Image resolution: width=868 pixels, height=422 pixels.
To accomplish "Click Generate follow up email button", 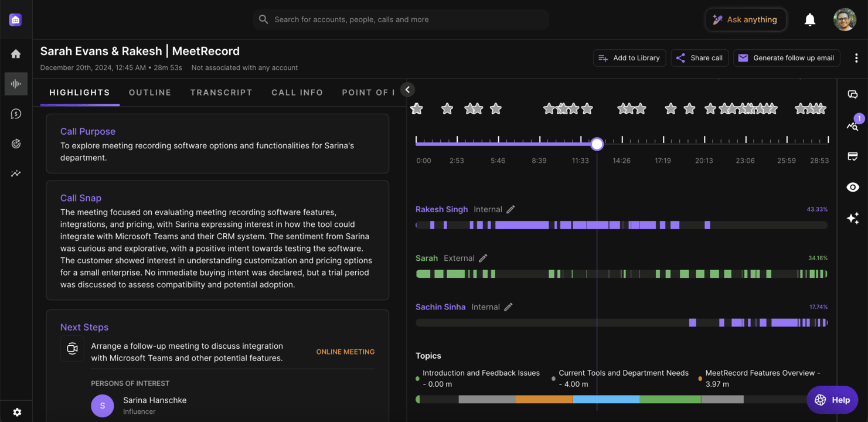I will point(786,58).
